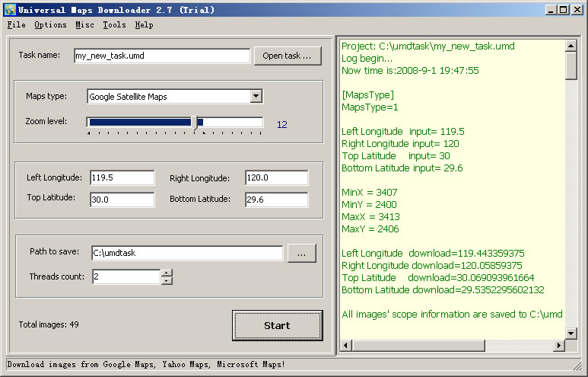
Task: Click the Path to save field
Action: click(x=187, y=253)
